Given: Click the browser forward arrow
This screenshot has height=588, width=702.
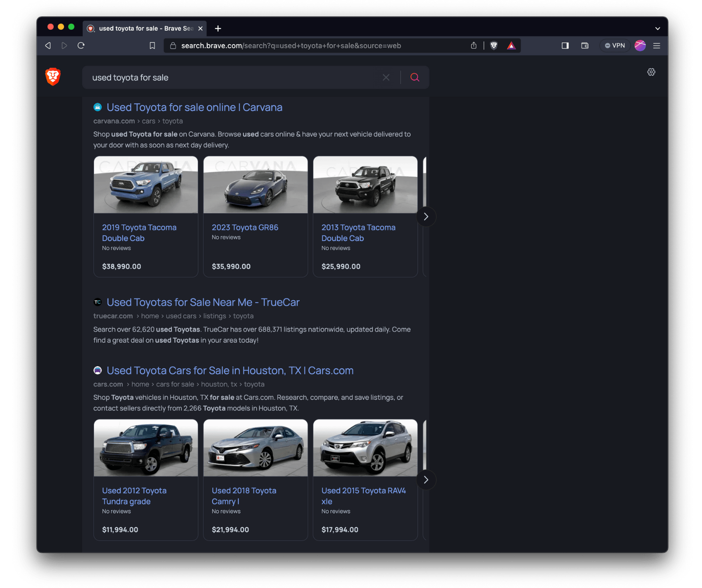Looking at the screenshot, I should pos(64,45).
